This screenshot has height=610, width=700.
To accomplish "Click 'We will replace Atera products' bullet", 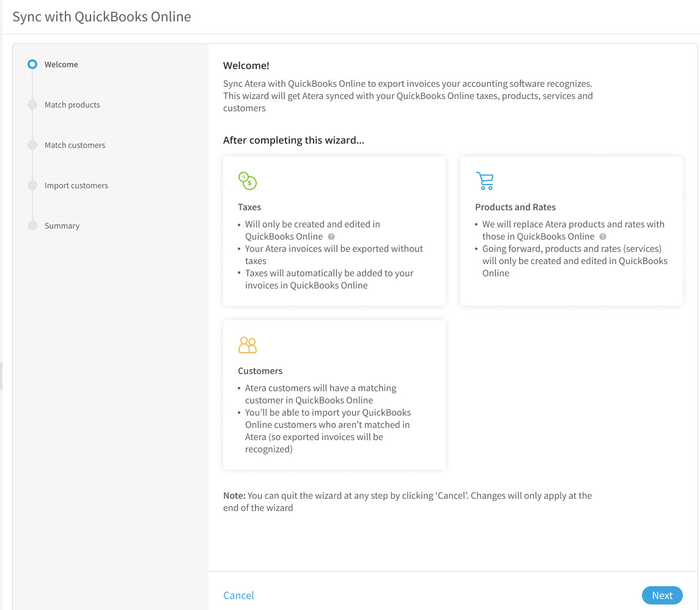I will [573, 230].
